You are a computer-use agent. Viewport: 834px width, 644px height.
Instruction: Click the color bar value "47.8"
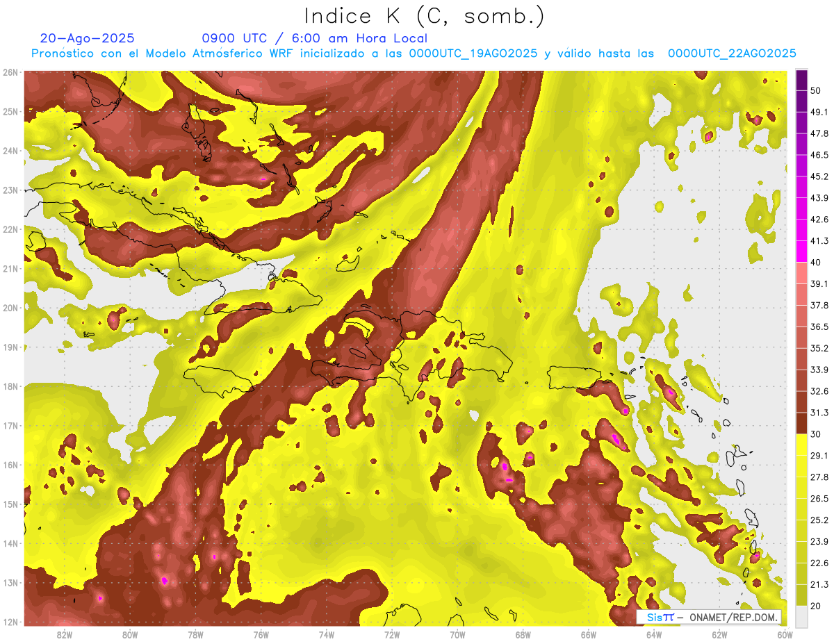[819, 133]
